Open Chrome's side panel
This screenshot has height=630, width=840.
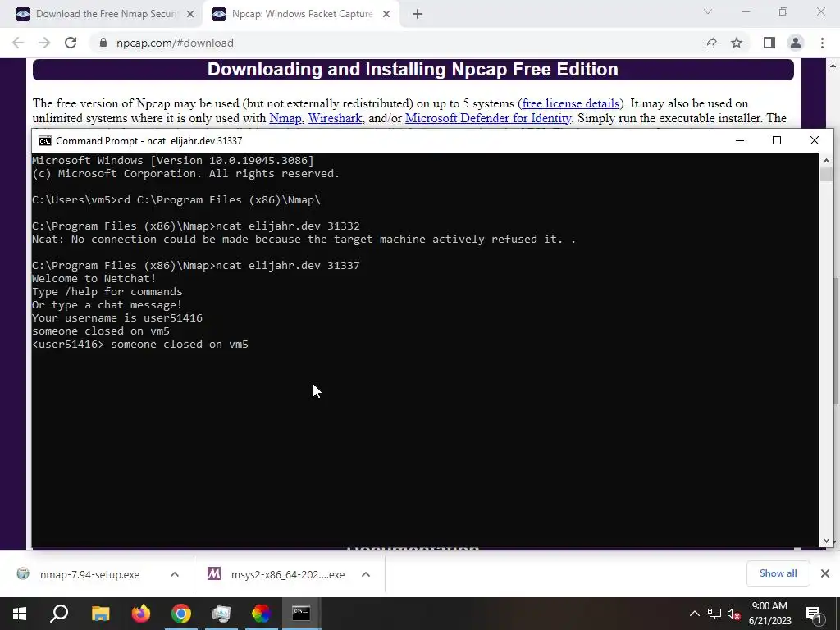click(769, 43)
